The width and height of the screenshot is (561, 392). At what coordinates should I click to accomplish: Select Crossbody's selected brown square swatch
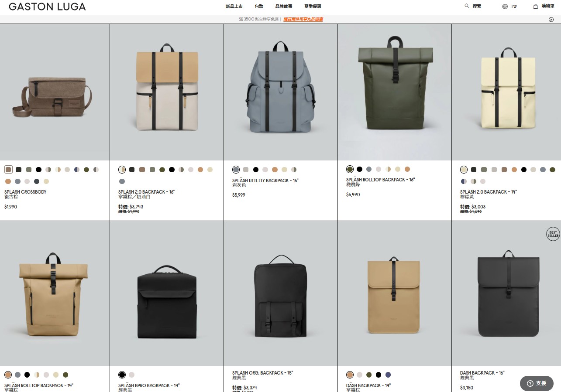pyautogui.click(x=8, y=170)
